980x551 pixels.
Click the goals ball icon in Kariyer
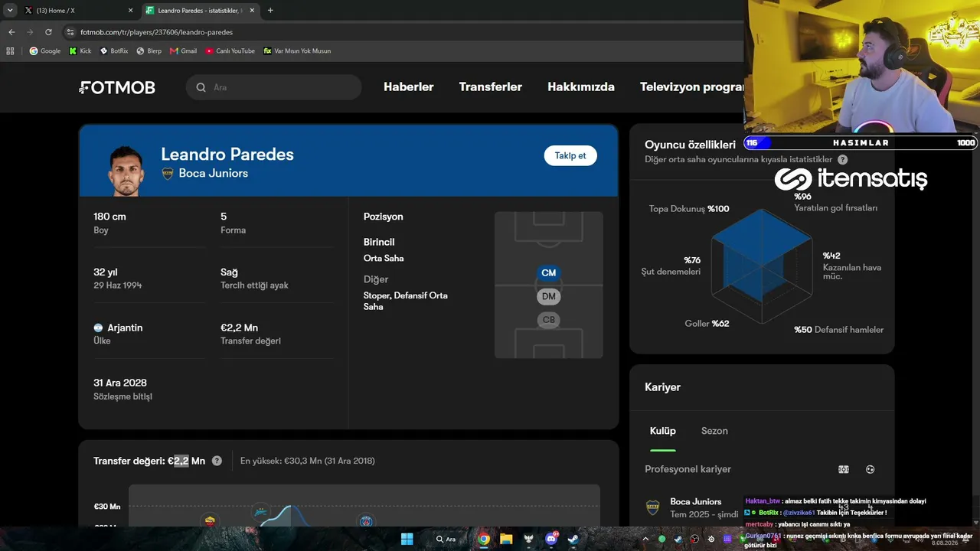pyautogui.click(x=870, y=469)
